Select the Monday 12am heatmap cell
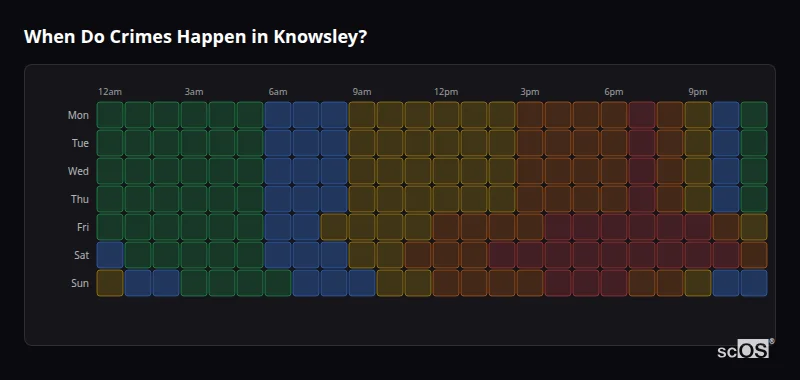This screenshot has height=380, width=800. click(110, 115)
